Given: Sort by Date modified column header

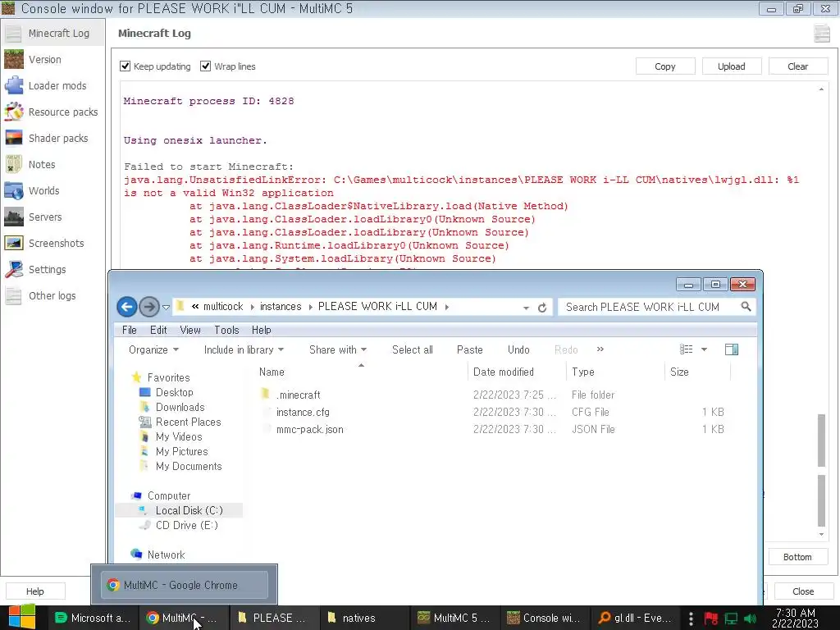Looking at the screenshot, I should [504, 372].
